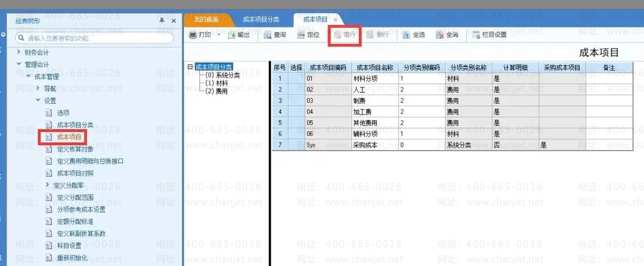Switch to the 我的桌面 tab

(x=206, y=20)
